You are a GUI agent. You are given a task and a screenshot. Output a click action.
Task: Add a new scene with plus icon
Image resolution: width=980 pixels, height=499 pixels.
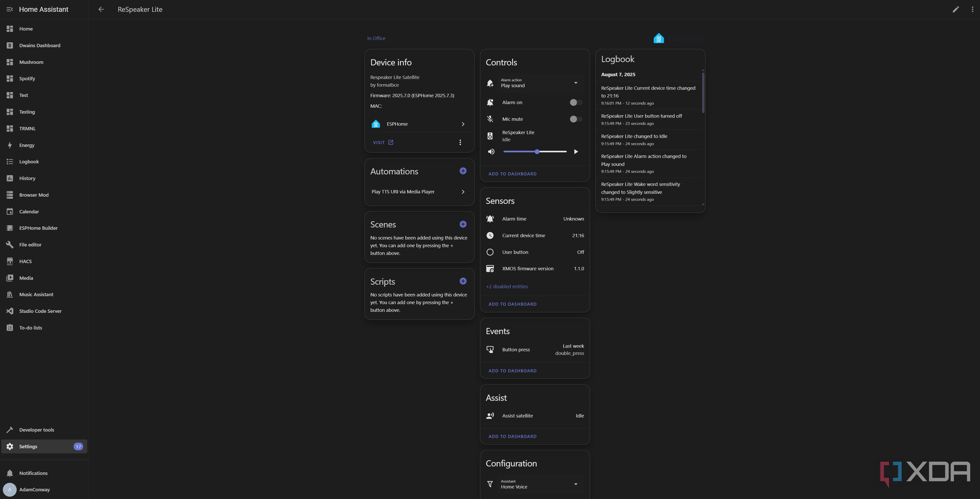tap(463, 224)
